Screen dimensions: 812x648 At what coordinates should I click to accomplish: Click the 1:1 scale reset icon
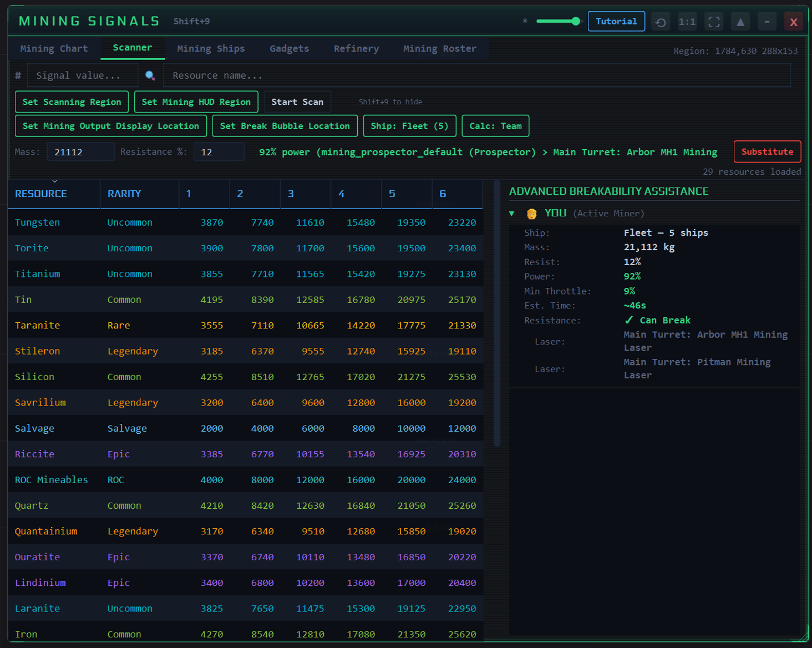[687, 22]
